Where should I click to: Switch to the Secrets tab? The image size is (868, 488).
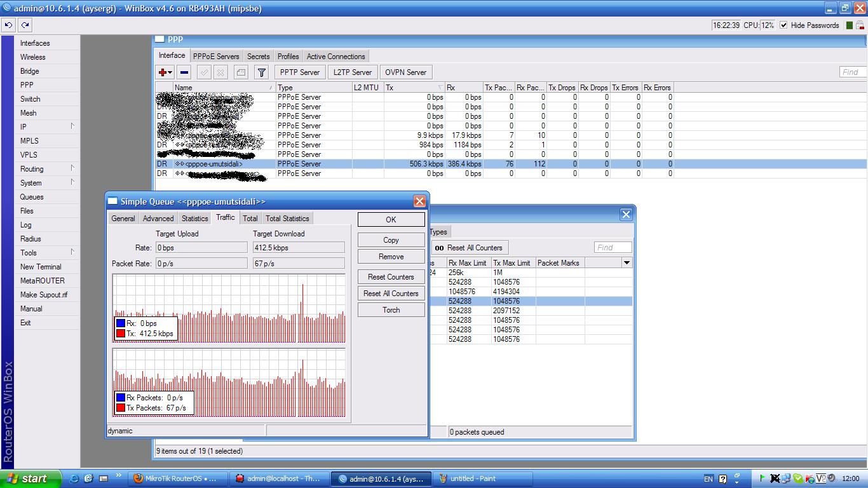(x=258, y=57)
